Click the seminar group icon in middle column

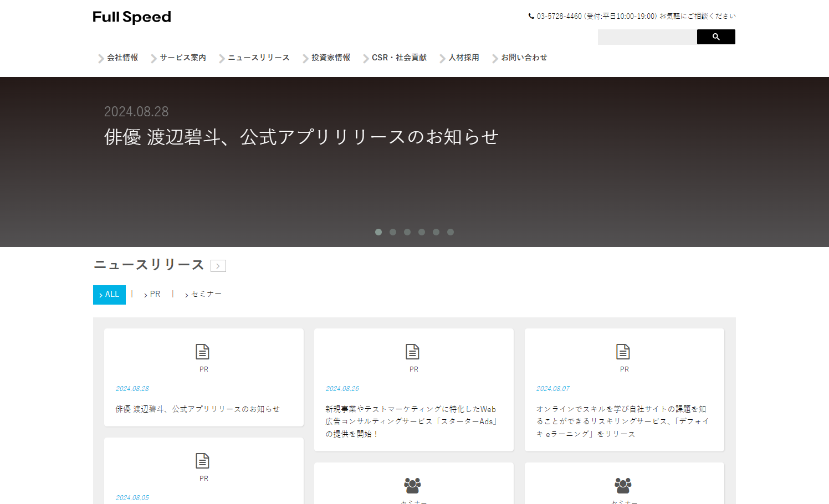pyautogui.click(x=413, y=486)
